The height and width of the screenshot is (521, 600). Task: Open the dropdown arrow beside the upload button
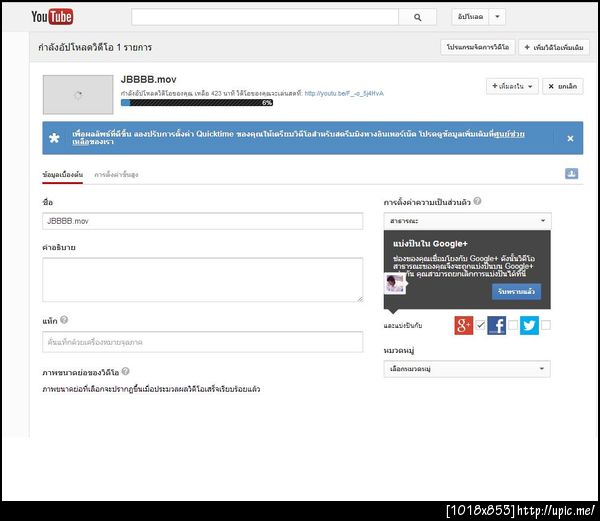click(x=497, y=17)
